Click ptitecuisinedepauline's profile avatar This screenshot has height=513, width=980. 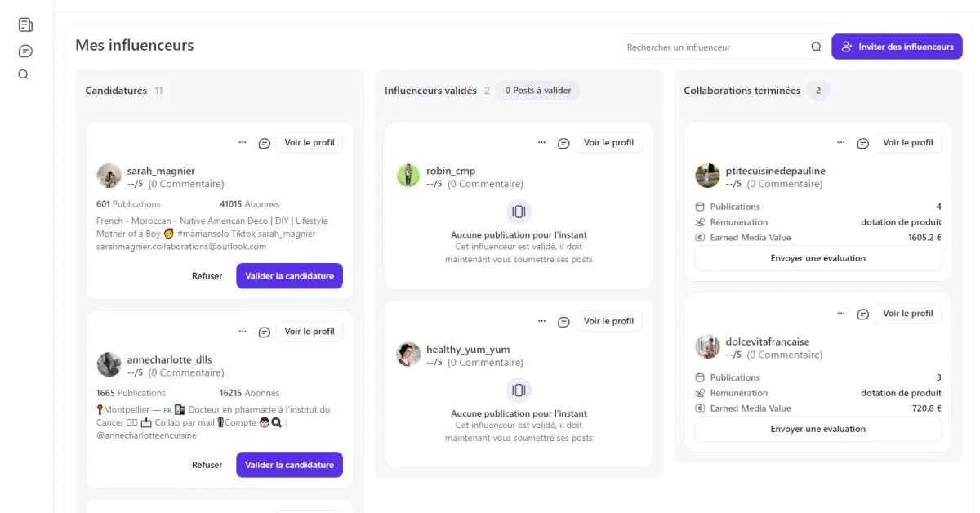tap(707, 176)
